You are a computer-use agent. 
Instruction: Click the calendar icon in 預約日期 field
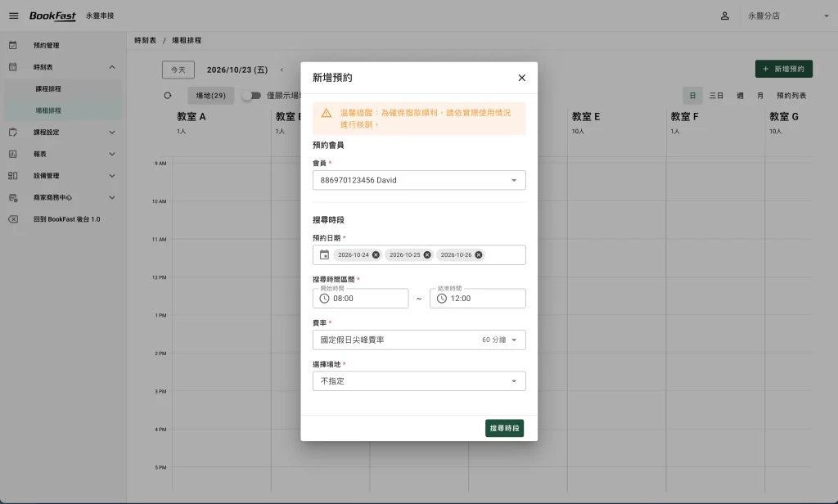[324, 255]
